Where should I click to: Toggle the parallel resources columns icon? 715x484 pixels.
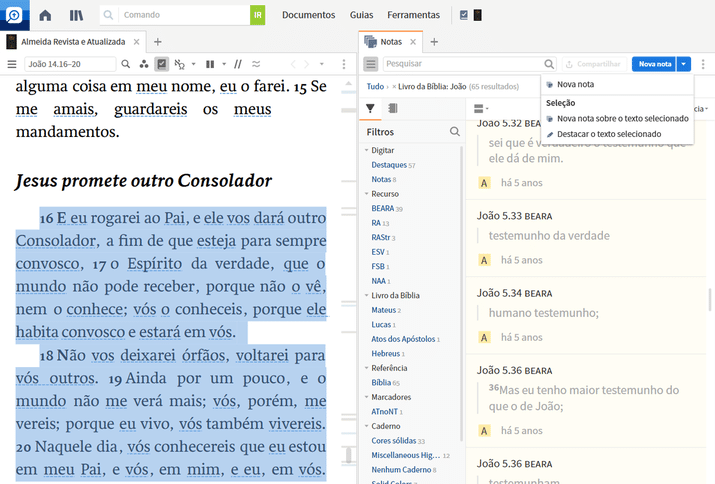[210, 64]
